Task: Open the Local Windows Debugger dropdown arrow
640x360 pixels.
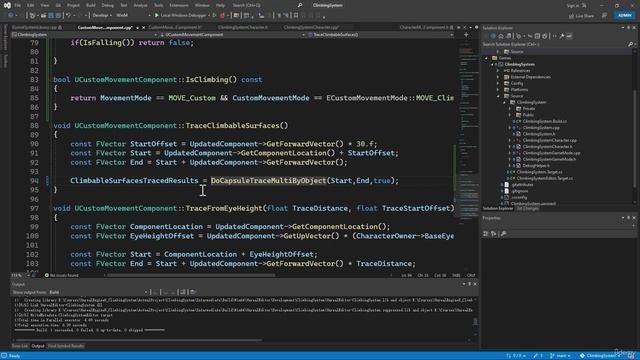Action: (209, 16)
